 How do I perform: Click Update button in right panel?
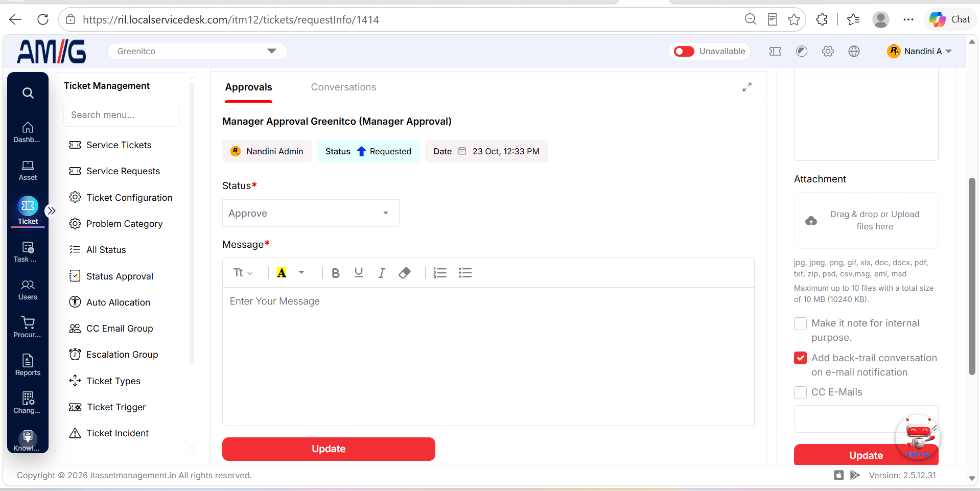point(866,455)
